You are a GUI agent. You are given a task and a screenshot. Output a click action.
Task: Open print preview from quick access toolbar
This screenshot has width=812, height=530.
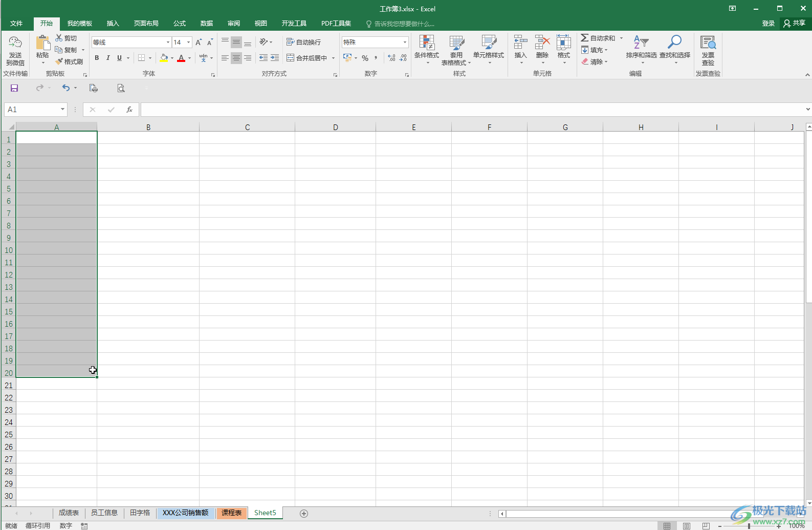pos(121,88)
